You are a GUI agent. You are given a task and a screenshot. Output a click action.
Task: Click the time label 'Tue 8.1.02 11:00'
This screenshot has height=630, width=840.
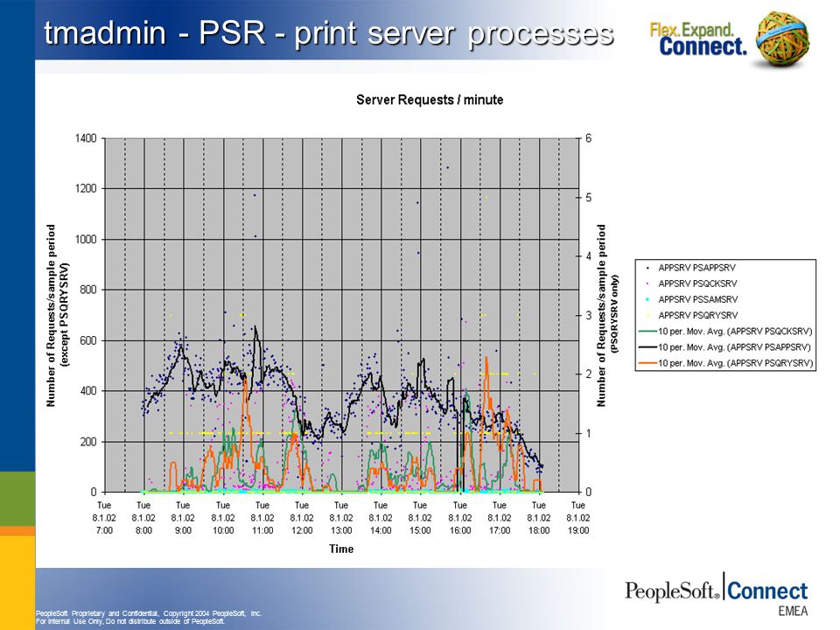pos(262,517)
